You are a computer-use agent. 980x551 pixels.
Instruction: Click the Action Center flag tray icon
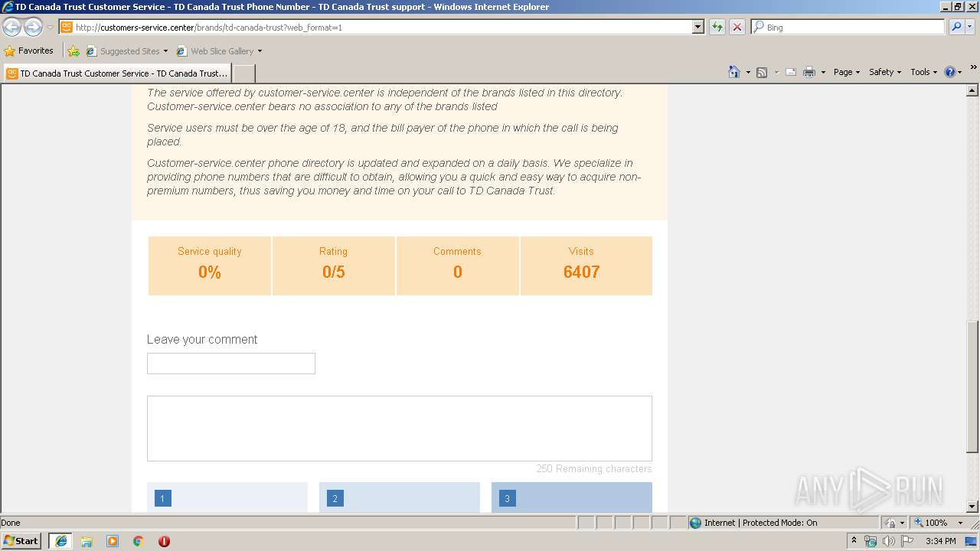point(907,541)
